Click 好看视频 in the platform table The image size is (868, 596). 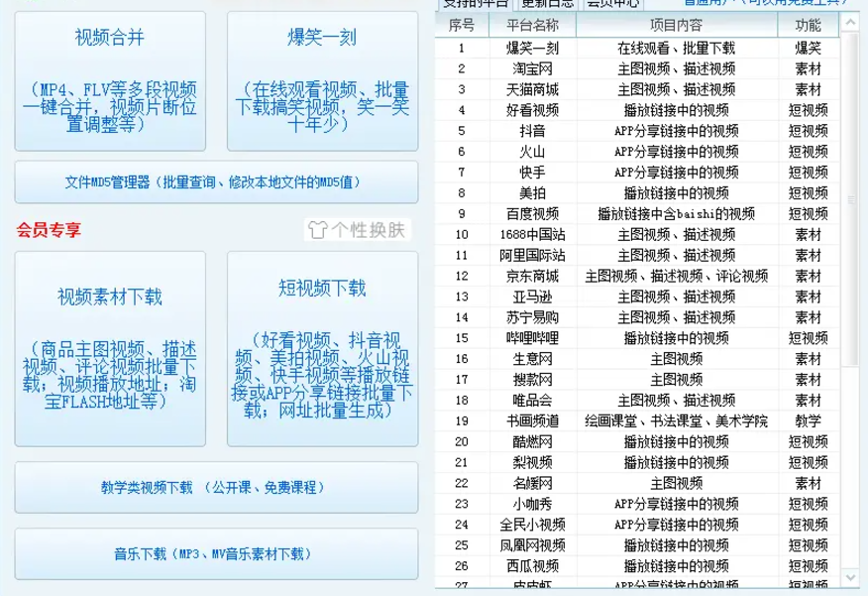click(x=532, y=110)
